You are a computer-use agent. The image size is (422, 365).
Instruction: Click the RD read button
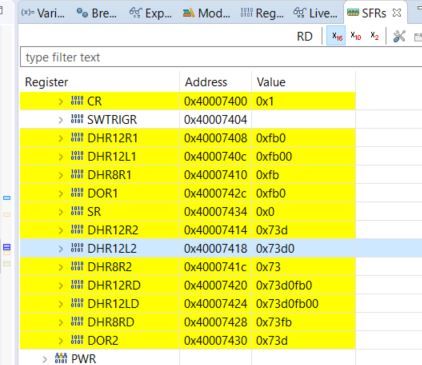point(304,36)
